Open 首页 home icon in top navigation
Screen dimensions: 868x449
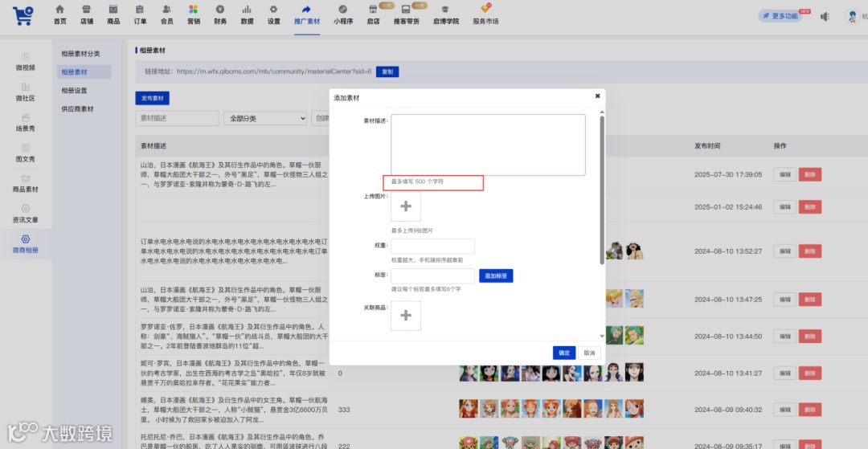(x=59, y=15)
